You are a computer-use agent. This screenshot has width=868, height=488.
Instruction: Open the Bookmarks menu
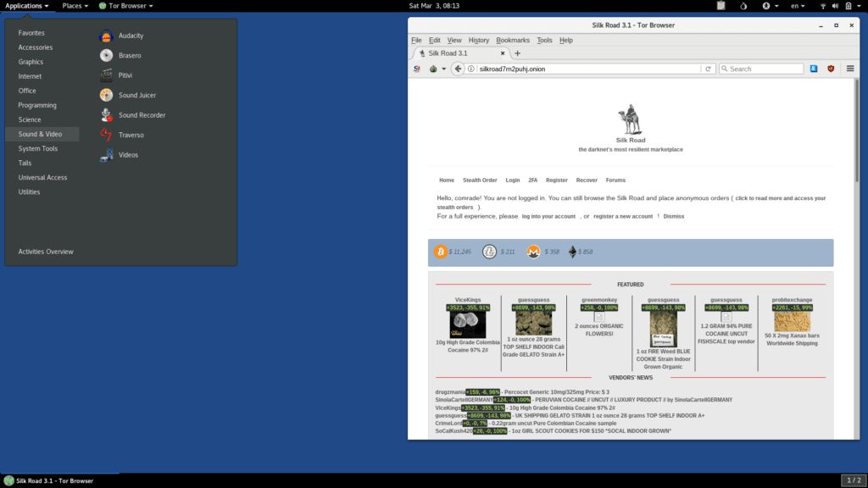click(513, 40)
